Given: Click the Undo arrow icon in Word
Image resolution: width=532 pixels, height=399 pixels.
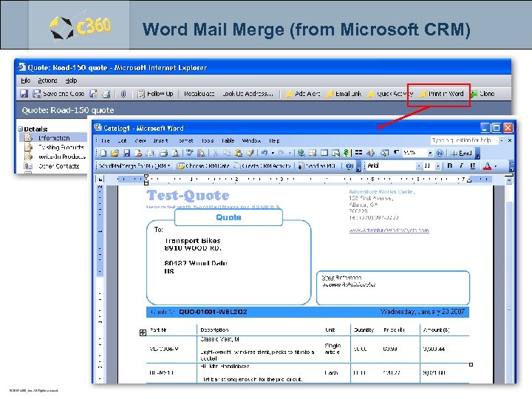Looking at the screenshot, I should click(x=265, y=154).
